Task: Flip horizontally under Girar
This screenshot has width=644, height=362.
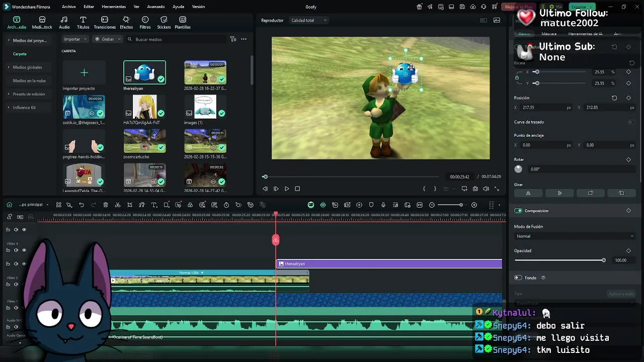Action: 528,193
